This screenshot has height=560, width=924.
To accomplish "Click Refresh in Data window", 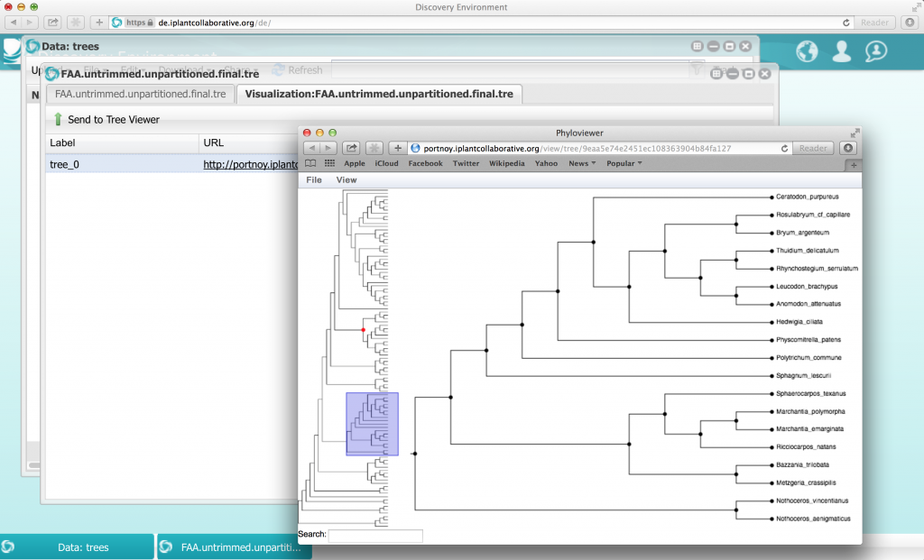I will click(x=298, y=70).
